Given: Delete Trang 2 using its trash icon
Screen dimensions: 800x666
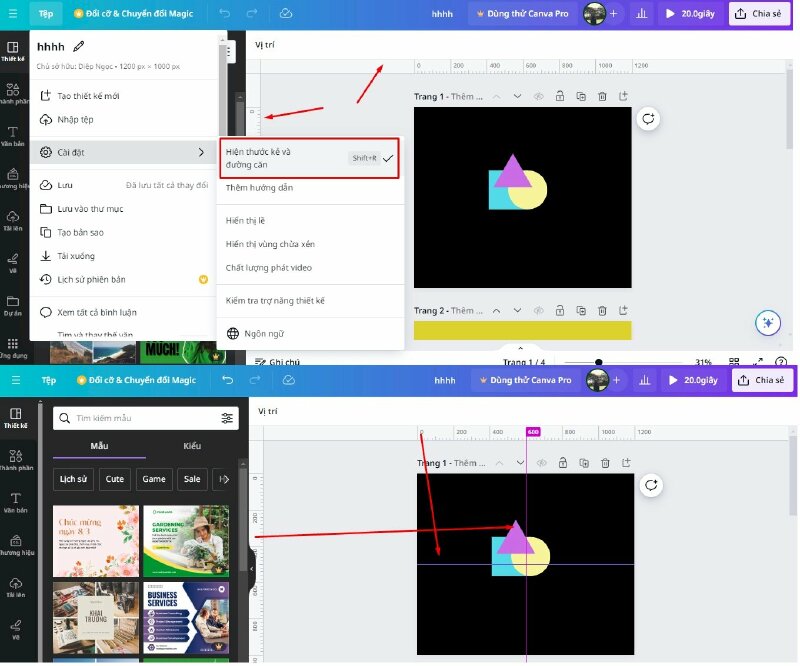Looking at the screenshot, I should click(602, 311).
